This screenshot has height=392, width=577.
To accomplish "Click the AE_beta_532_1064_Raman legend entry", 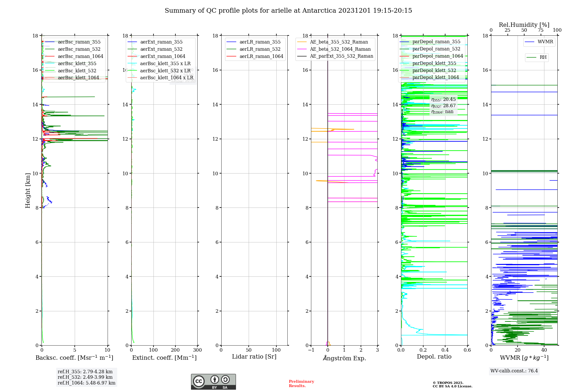I will tap(340, 49).
